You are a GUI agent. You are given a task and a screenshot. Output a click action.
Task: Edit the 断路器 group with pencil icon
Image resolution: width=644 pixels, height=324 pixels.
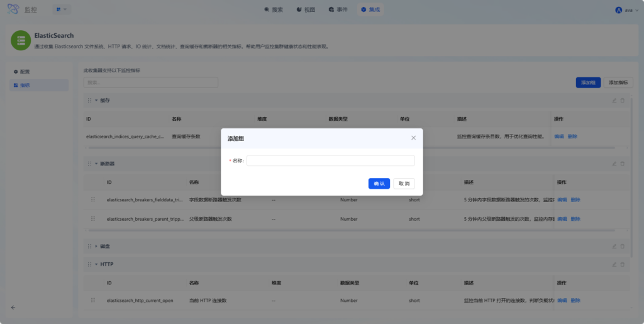(614, 164)
